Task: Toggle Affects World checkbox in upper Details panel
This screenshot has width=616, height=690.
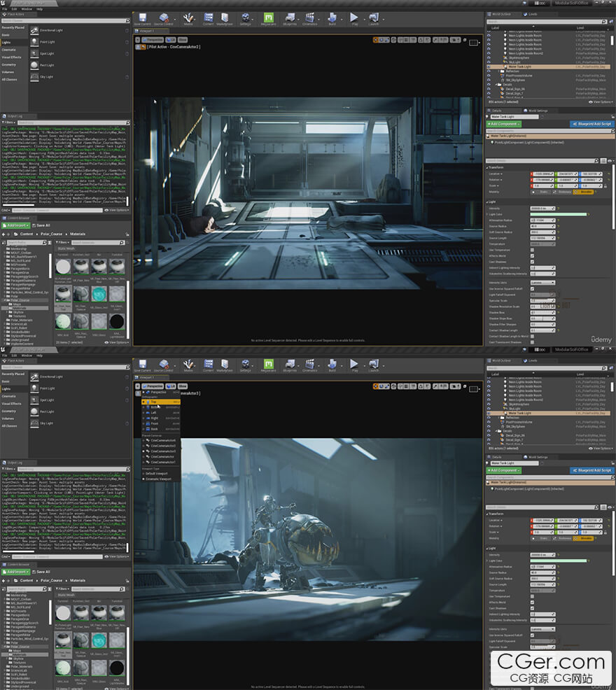Action: pos(532,255)
